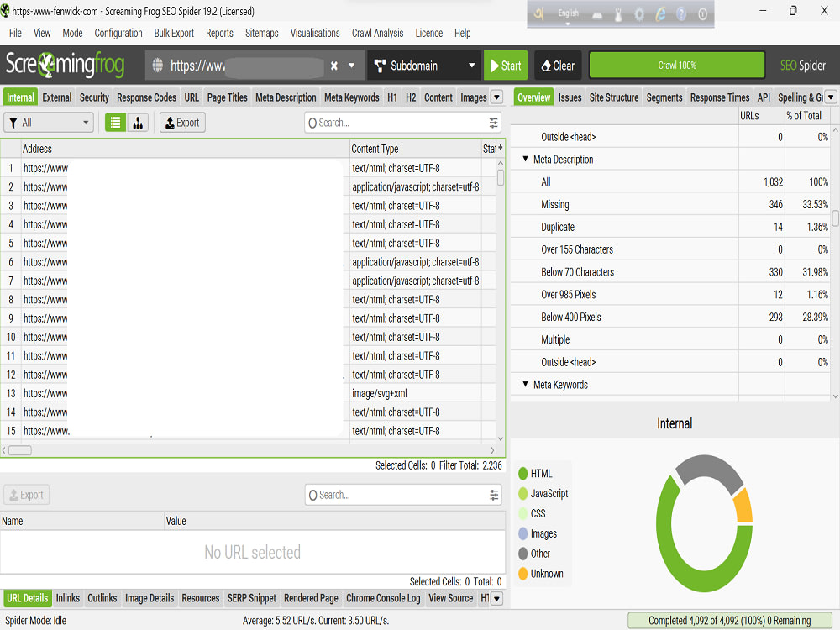
Task: Click the help question mark tray icon
Action: point(681,14)
